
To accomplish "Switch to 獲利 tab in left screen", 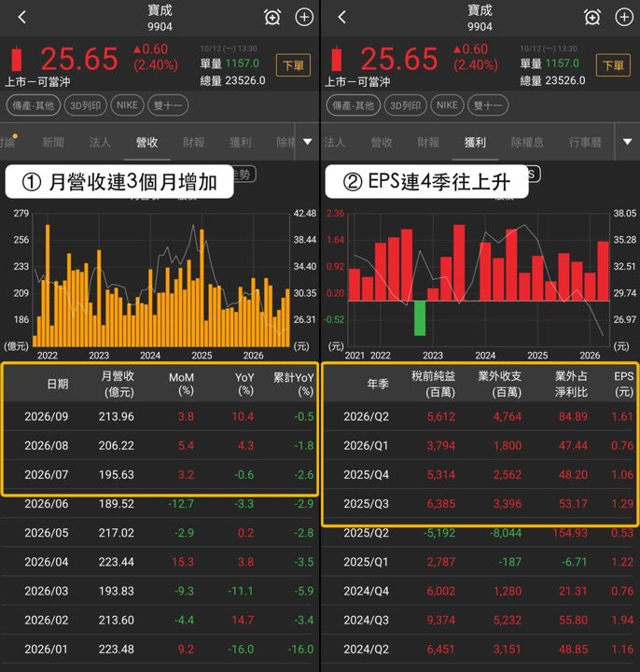I will point(241,142).
